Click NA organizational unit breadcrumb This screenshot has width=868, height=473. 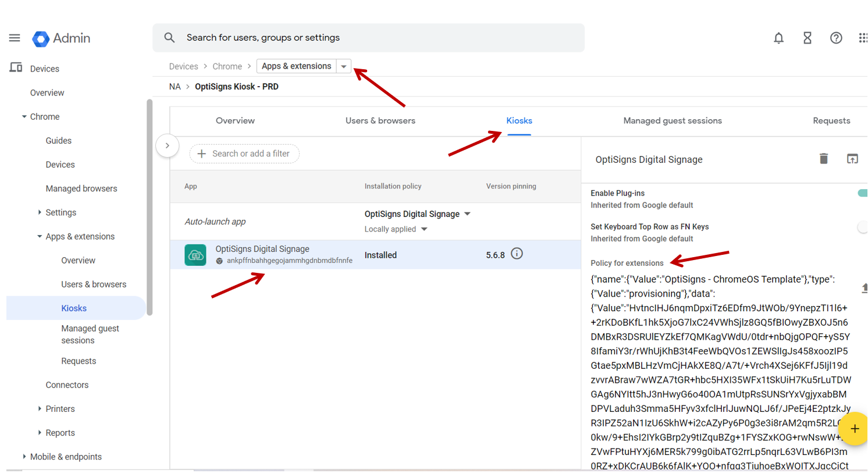coord(175,87)
